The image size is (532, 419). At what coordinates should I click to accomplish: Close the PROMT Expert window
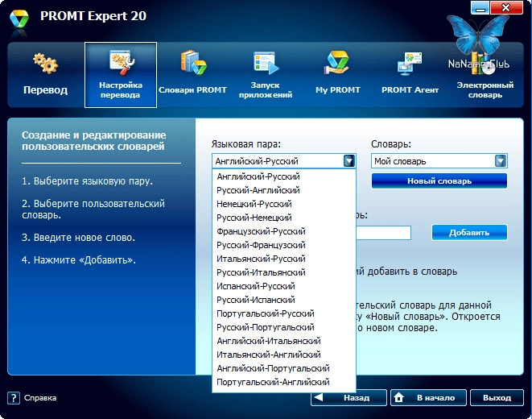tap(506, 8)
